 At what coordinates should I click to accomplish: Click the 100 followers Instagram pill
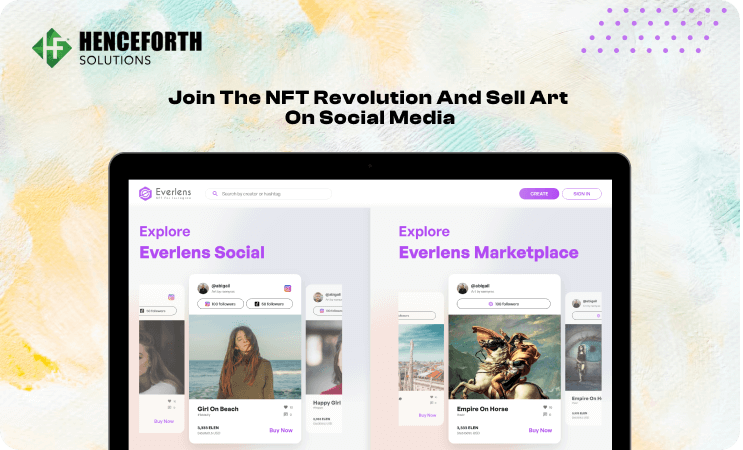220,304
